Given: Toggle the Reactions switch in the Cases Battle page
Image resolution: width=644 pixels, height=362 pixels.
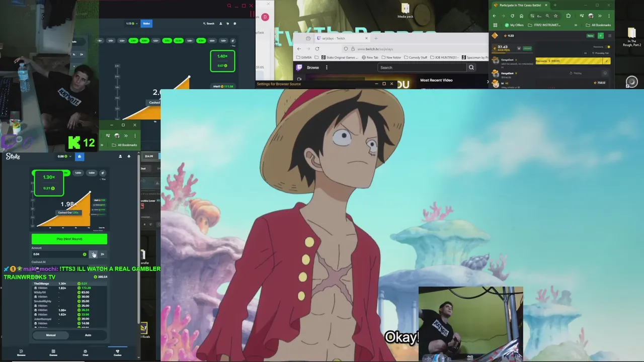Looking at the screenshot, I should point(608,47).
